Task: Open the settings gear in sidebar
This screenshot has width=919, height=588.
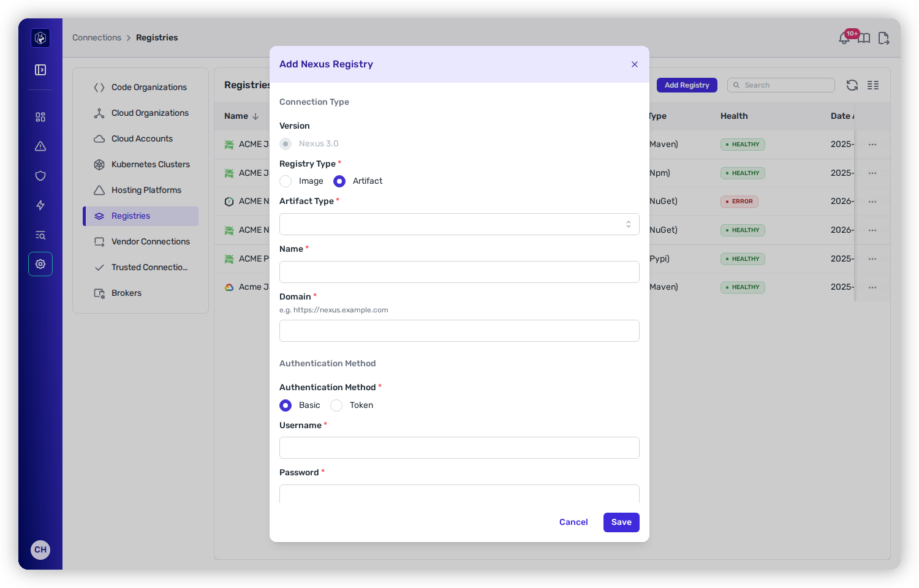Action: click(x=40, y=264)
